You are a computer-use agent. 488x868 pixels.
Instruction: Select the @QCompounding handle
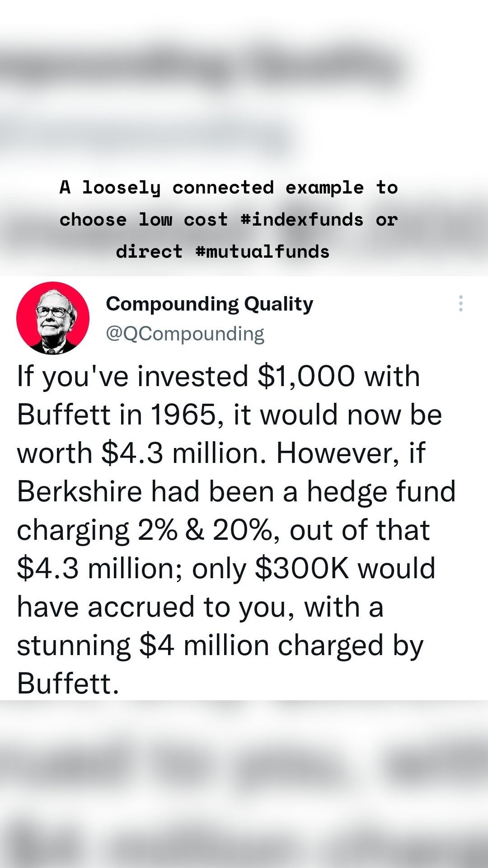(x=185, y=333)
